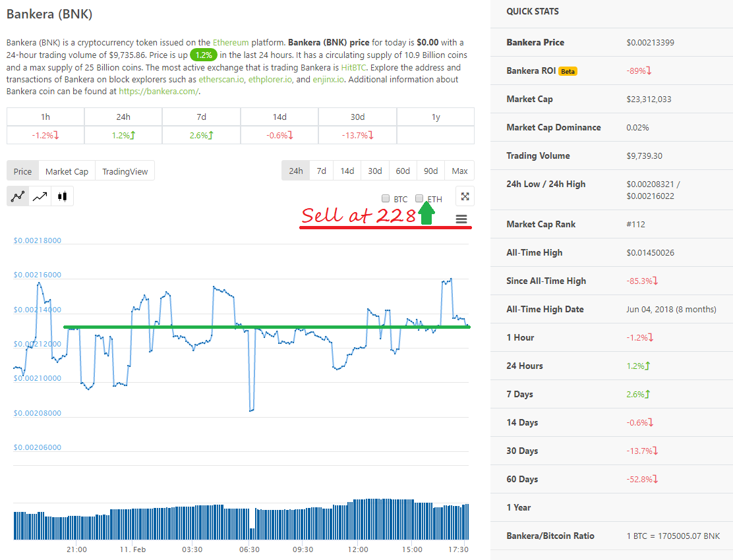Click the 06:30 x-axis time label
The image size is (733, 560).
coord(249,549)
